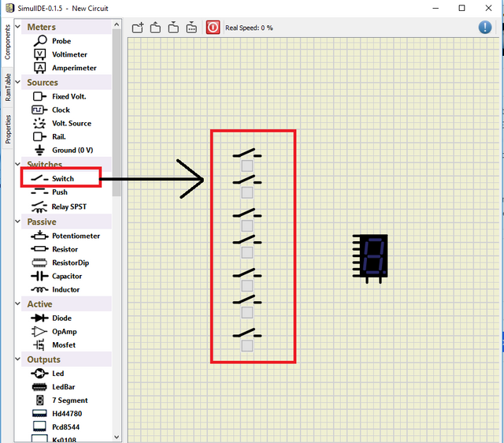
Task: Select the Amperimeter component icon
Action: 40,68
